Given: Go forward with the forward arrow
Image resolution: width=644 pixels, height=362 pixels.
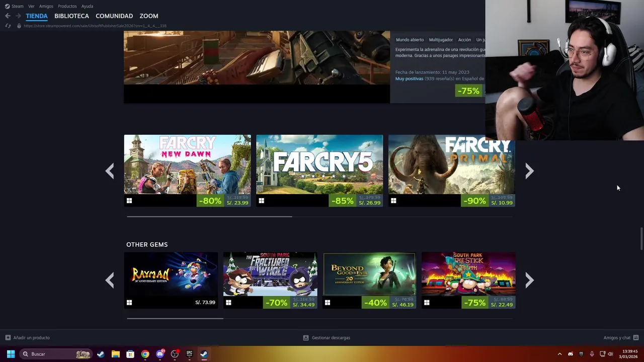Looking at the screenshot, I should pyautogui.click(x=18, y=16).
